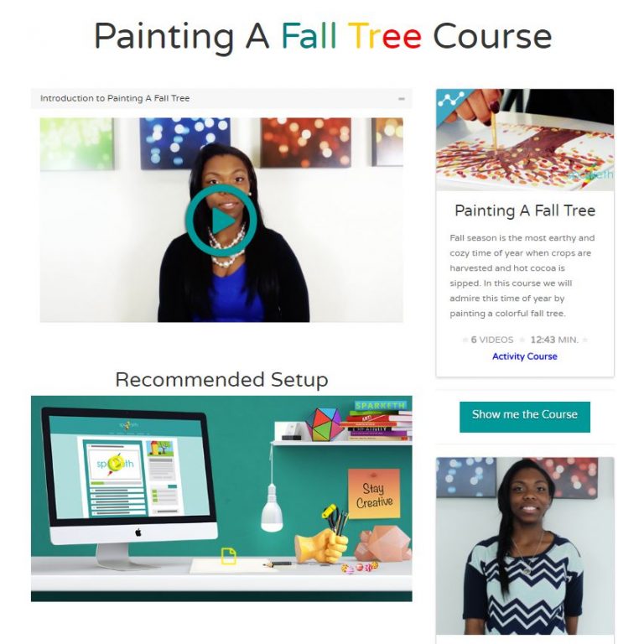Click the Show me the Course button
The height and width of the screenshot is (644, 644).
[524, 417]
